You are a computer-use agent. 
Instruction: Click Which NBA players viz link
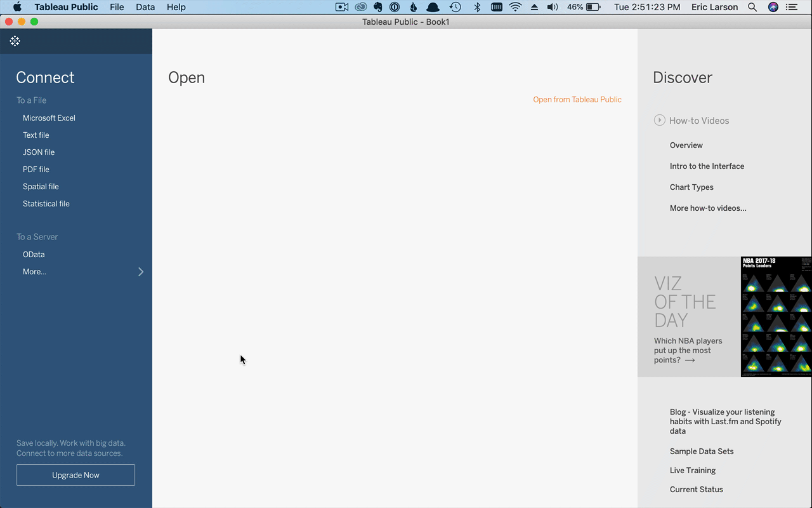click(x=688, y=351)
